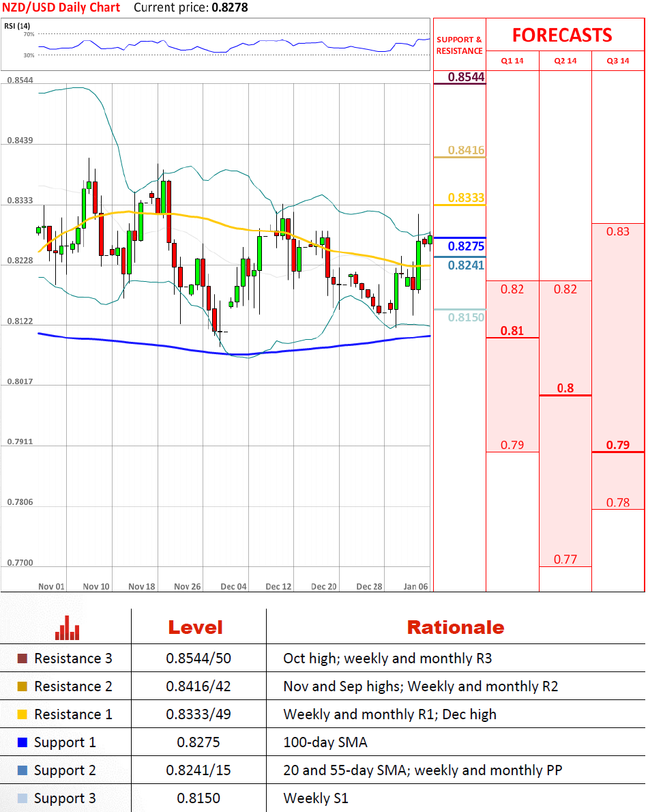Click the Nov 18 date axis label
Image resolution: width=648 pixels, height=812 pixels.
click(142, 586)
